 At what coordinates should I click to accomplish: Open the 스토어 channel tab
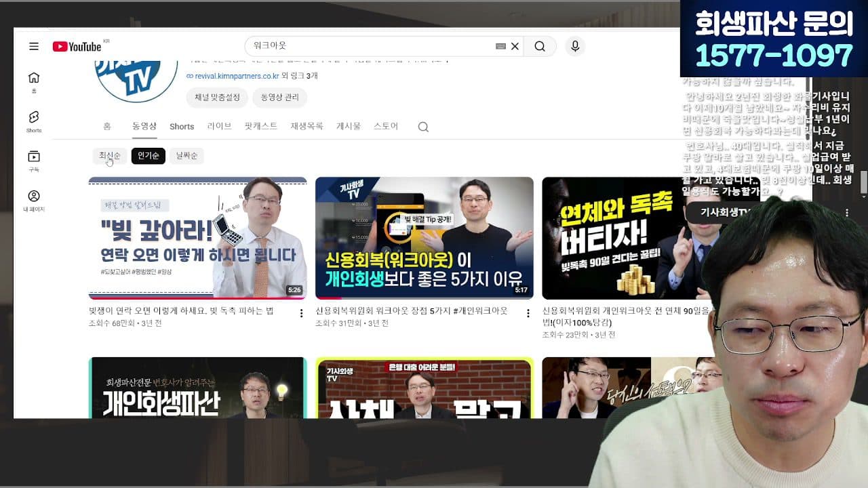pyautogui.click(x=386, y=126)
